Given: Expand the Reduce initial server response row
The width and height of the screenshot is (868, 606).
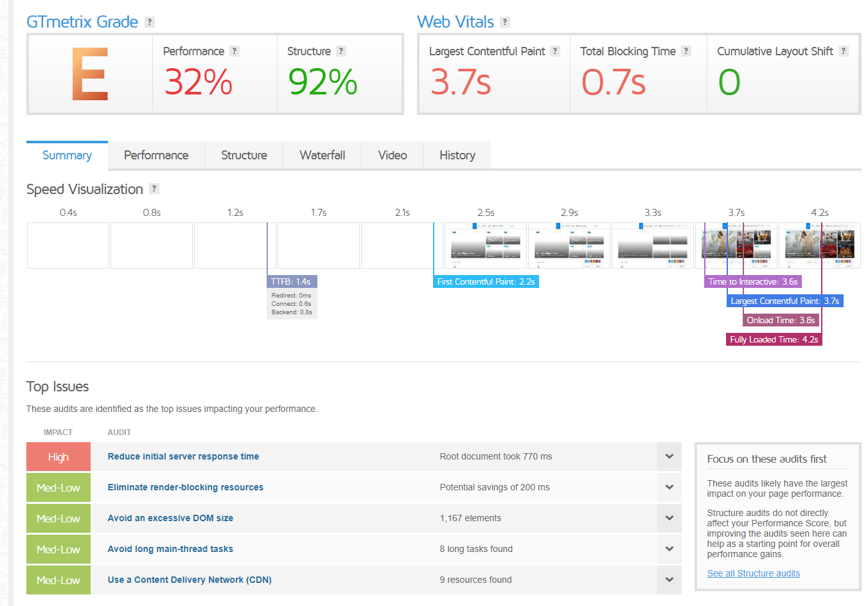Looking at the screenshot, I should coord(669,456).
